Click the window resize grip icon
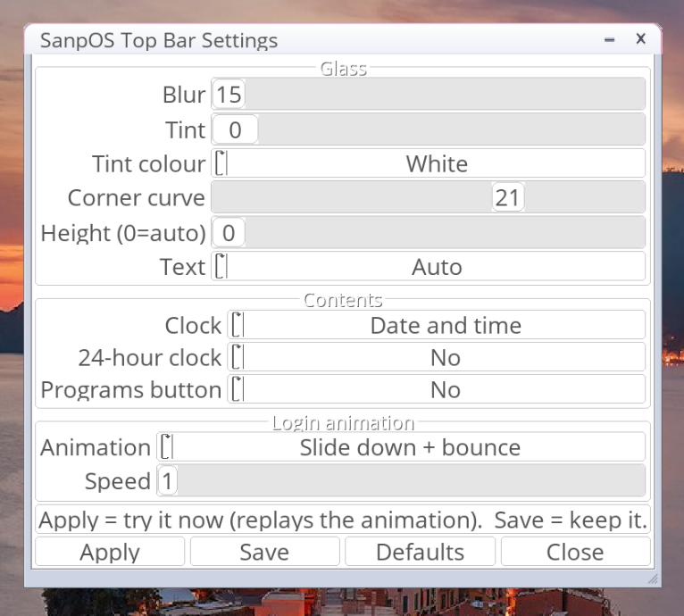The width and height of the screenshot is (684, 616). [x=653, y=579]
